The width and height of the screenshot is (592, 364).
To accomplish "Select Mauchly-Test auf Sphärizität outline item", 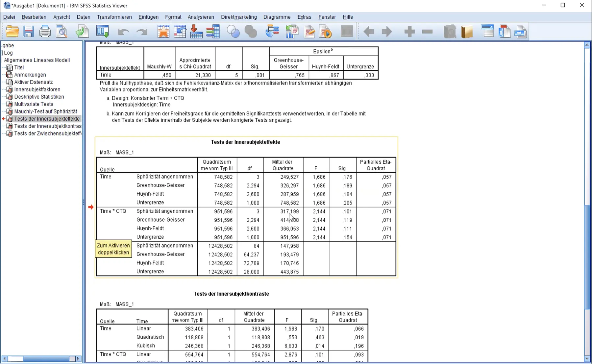I will [x=45, y=111].
